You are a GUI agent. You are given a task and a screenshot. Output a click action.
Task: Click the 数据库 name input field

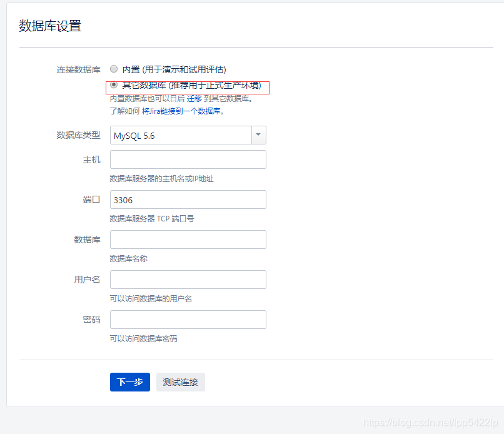[x=188, y=240]
